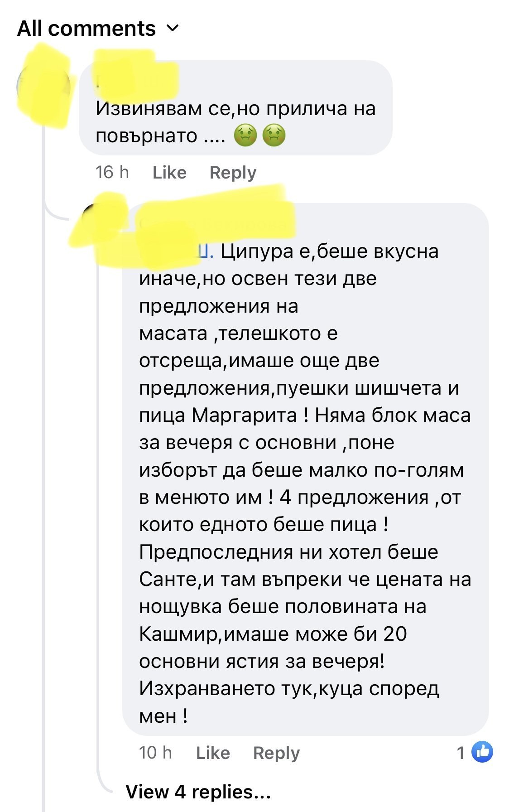Click the chevron beside All comments
This screenshot has width=509, height=812.
tap(173, 29)
